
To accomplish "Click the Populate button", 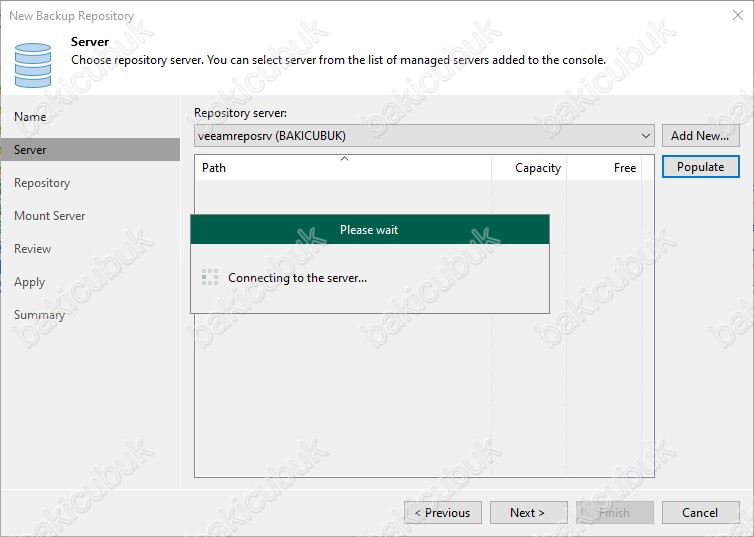I will click(701, 167).
